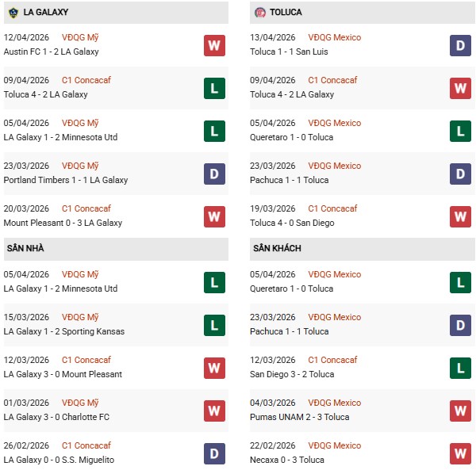This screenshot has width=476, height=470.
Task: Click the L badge for Sporting Kansas match
Action: click(x=214, y=325)
